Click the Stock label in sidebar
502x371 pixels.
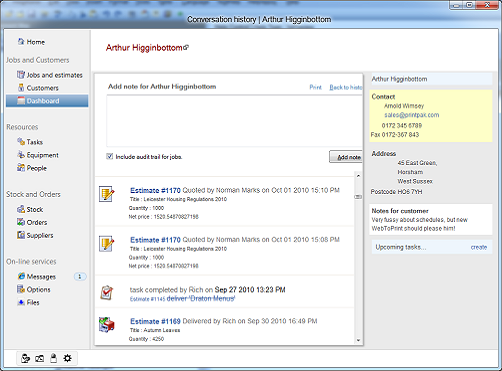coord(35,210)
